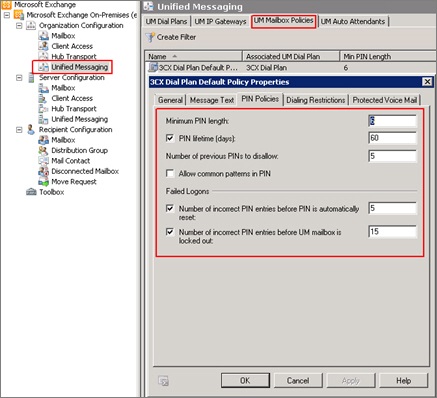The height and width of the screenshot is (398, 437).
Task: Enable Allow common patterns in PIN
Action: tap(170, 173)
